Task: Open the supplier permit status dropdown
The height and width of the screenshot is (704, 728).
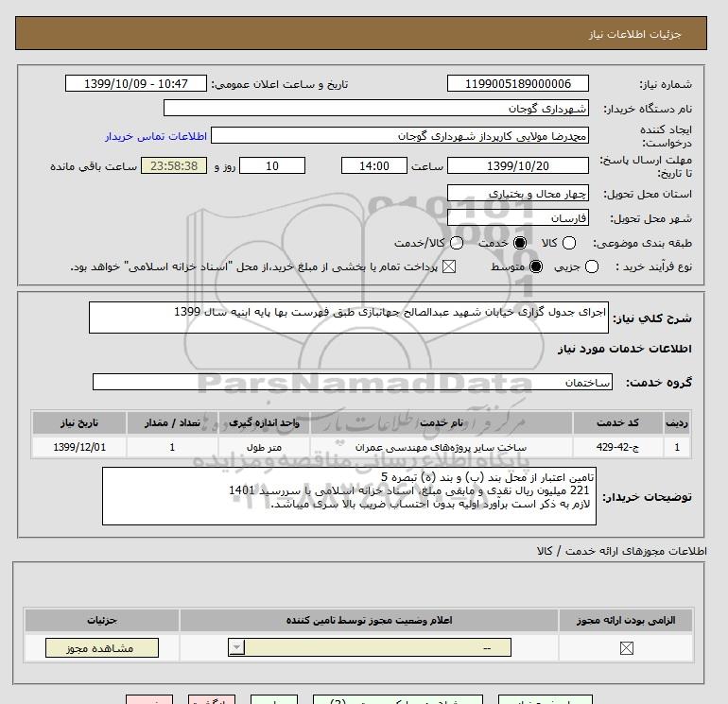Action: click(x=370, y=647)
